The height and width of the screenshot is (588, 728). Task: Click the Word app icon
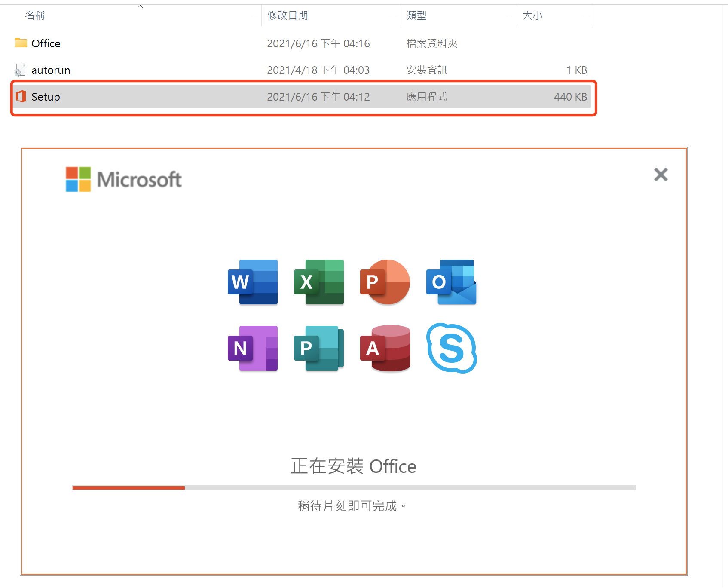(253, 282)
